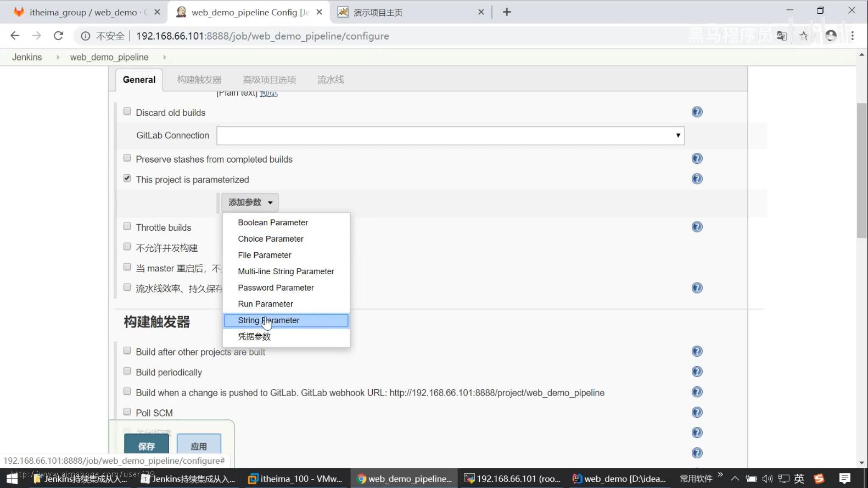The width and height of the screenshot is (868, 488).
Task: Select 凭据参数 from the menu
Action: [286, 336]
